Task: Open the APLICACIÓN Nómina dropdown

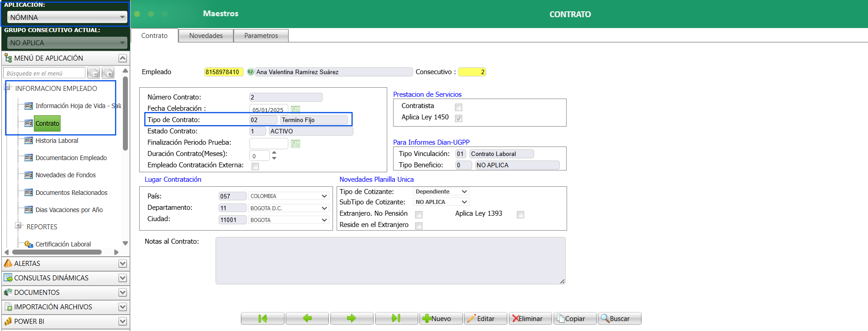Action: [x=67, y=17]
